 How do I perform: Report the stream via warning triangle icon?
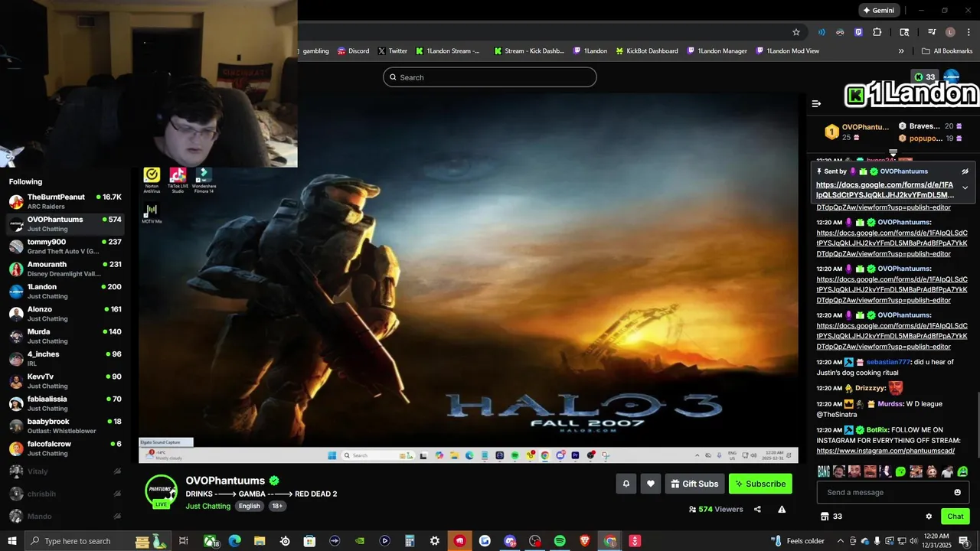(x=782, y=509)
